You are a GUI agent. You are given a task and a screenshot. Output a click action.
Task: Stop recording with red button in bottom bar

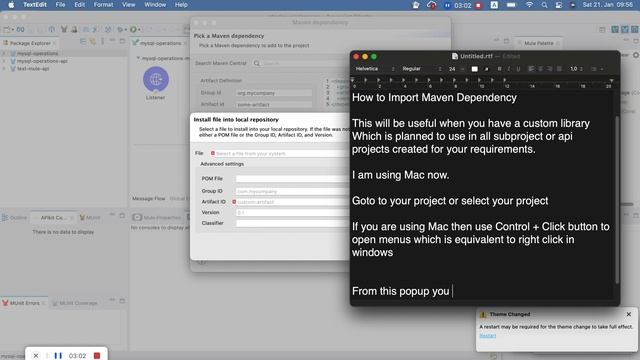[97, 356]
